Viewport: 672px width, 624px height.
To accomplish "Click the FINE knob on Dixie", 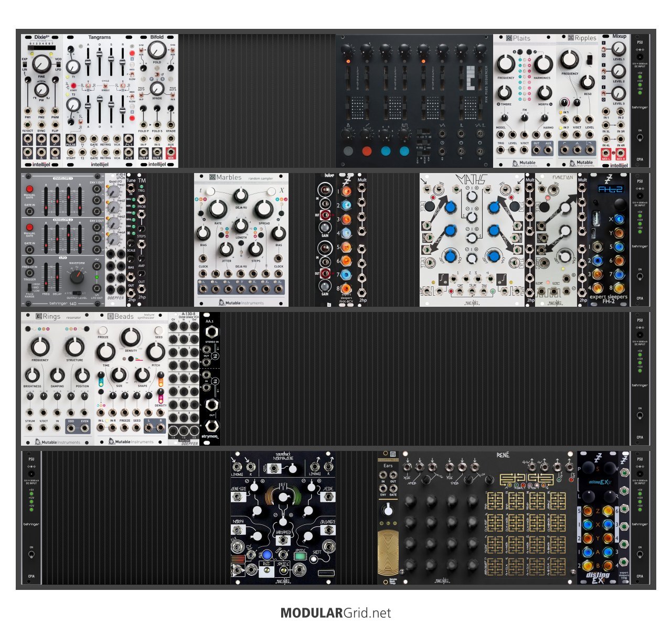I will (41, 64).
